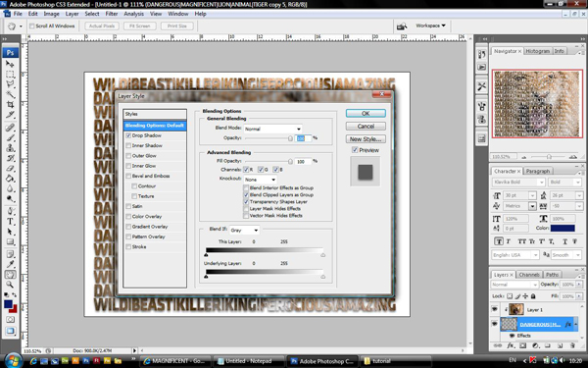Enable the Outer Glow checkbox

pyautogui.click(x=128, y=155)
